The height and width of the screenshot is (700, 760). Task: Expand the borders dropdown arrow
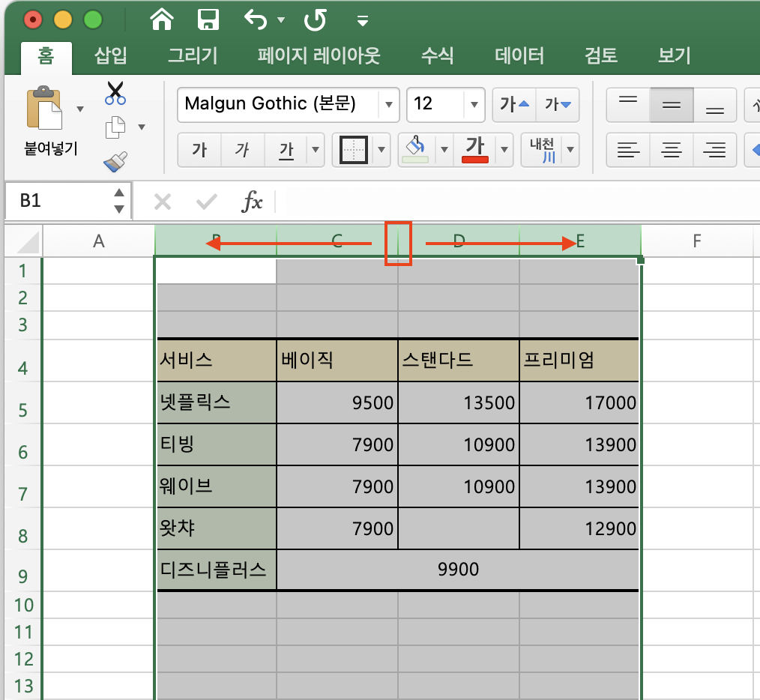[x=381, y=150]
